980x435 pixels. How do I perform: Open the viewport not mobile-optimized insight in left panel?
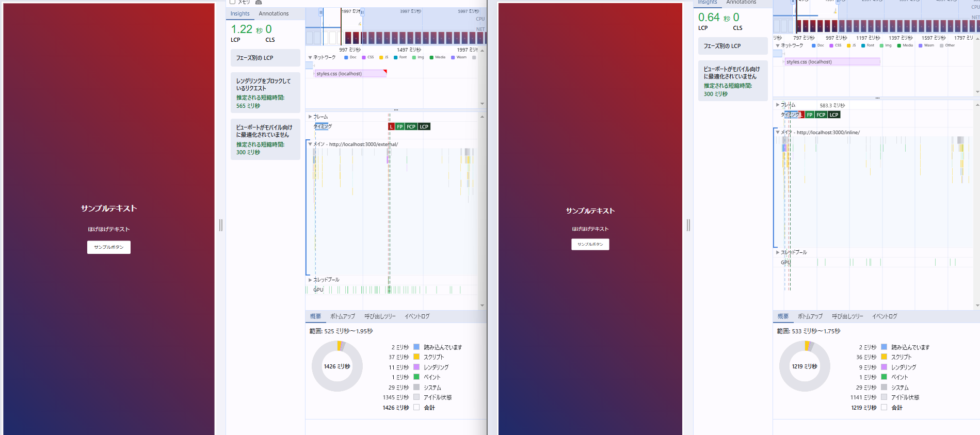tap(265, 139)
